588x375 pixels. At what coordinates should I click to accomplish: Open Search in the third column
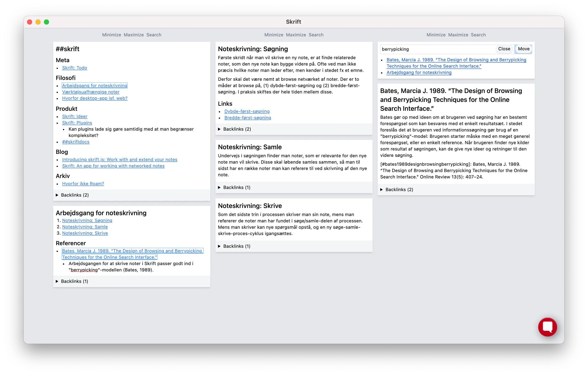[478, 35]
